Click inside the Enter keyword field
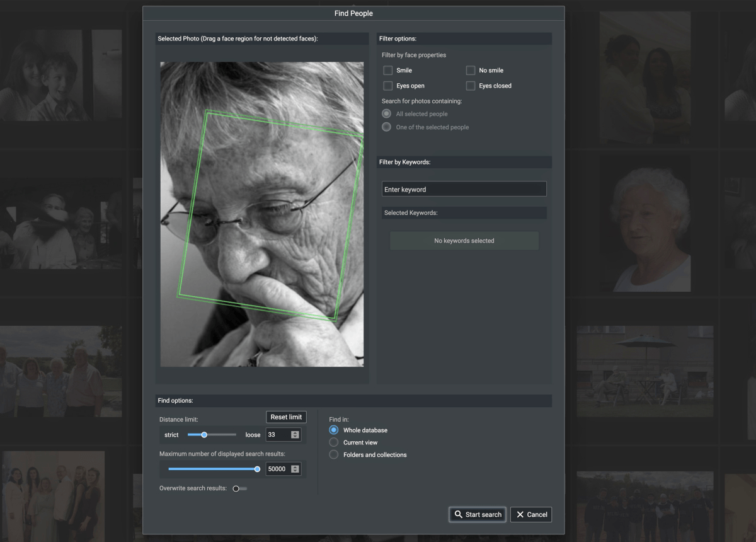Image resolution: width=756 pixels, height=542 pixels. 464,188
